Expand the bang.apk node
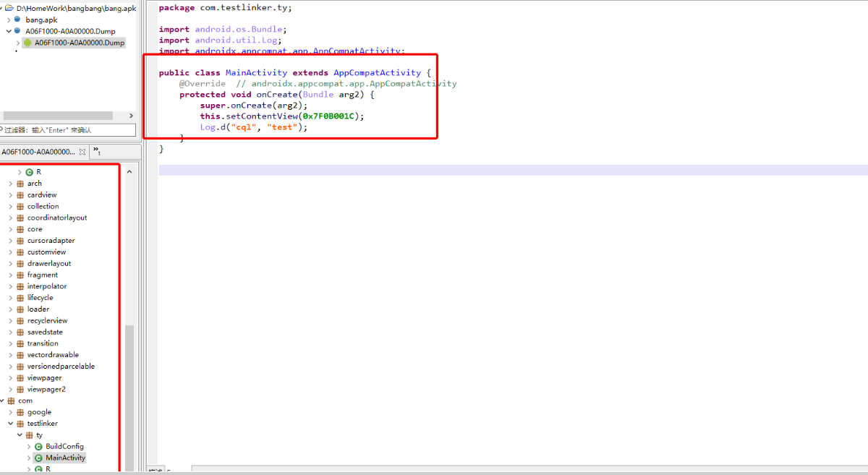 point(9,20)
